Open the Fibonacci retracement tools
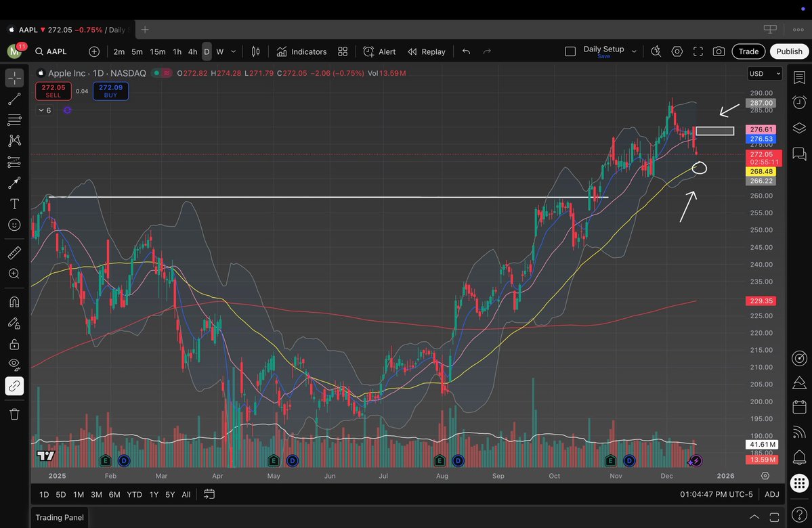 tap(14, 120)
